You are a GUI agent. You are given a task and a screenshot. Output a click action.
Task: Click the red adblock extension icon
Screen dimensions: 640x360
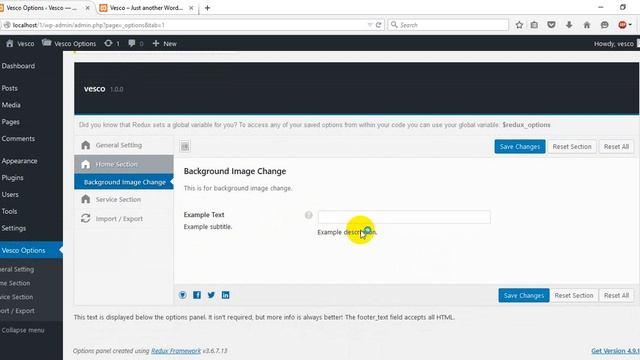[x=622, y=25]
